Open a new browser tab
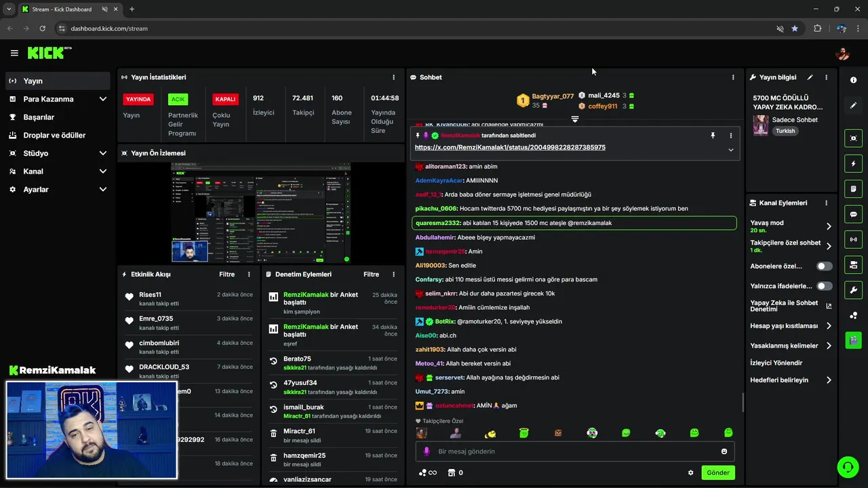The image size is (868, 488). coord(132,9)
